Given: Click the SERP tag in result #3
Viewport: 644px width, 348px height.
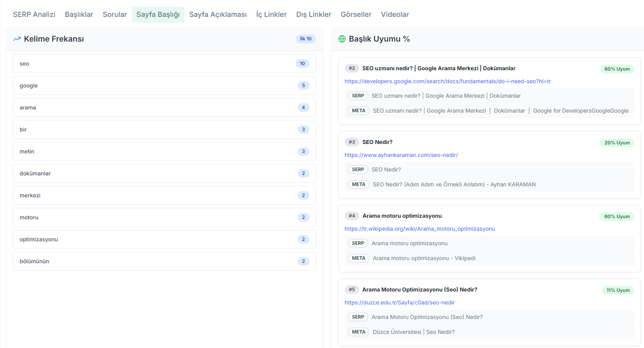Looking at the screenshot, I should [x=358, y=169].
